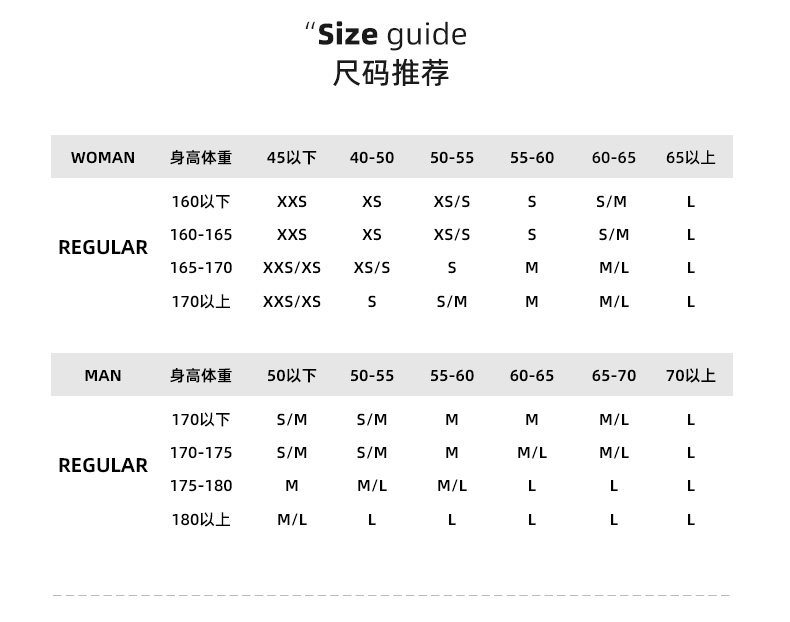The image size is (790, 622).
Task: Click the 40-50 weight column header
Action: pos(372,157)
